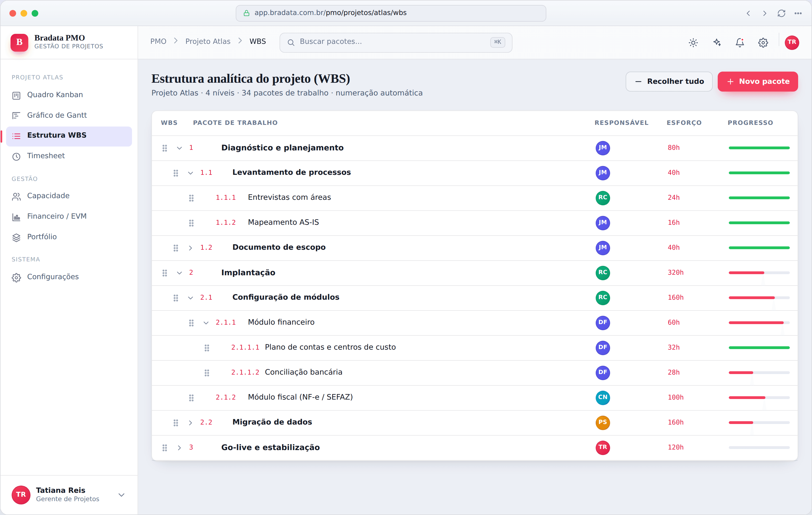The height and width of the screenshot is (515, 812).
Task: Expand the 2.2 Migração de dados node
Action: coord(191,423)
